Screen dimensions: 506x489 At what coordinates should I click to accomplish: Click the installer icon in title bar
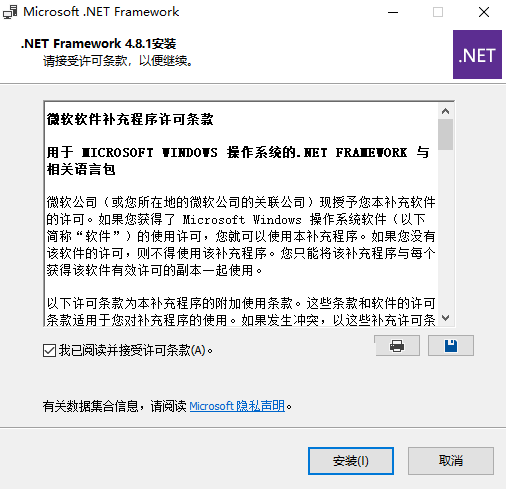click(10, 12)
